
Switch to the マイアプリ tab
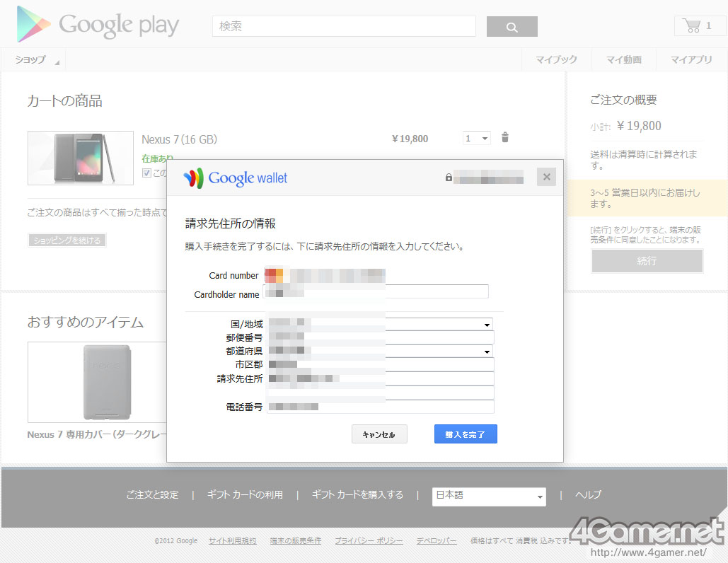[x=691, y=60]
